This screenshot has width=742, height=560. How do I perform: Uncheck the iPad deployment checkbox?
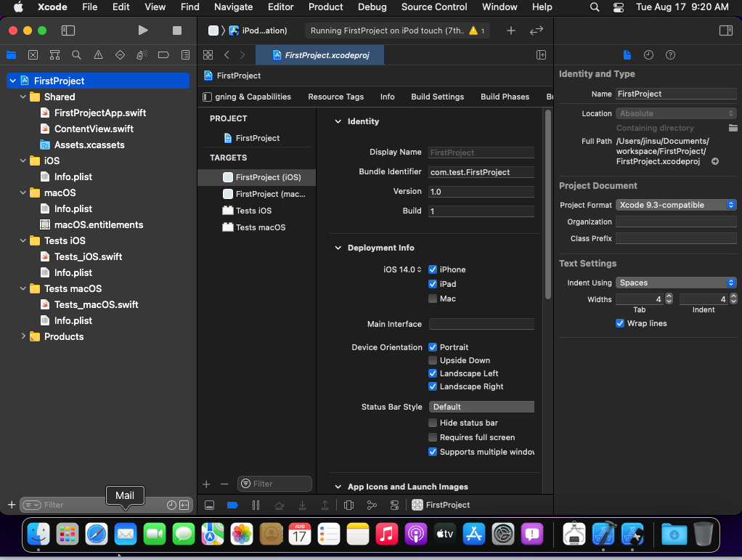pyautogui.click(x=433, y=284)
